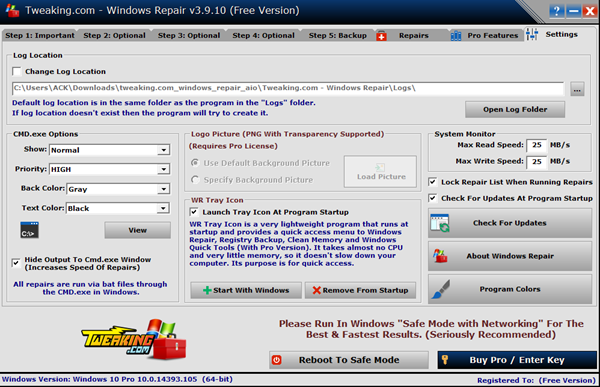Open the Show dropdown set to Normal
The image size is (600, 387).
[109, 150]
